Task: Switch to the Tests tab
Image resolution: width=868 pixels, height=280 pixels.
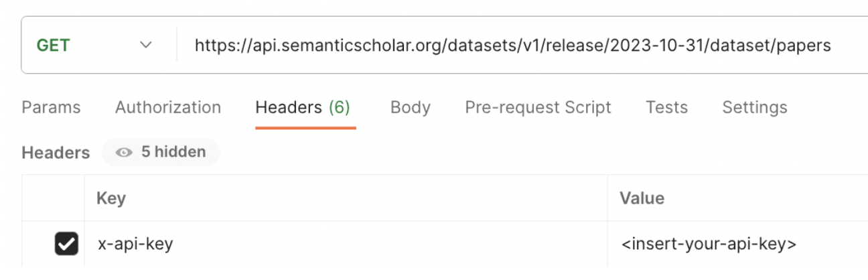Action: click(x=666, y=107)
